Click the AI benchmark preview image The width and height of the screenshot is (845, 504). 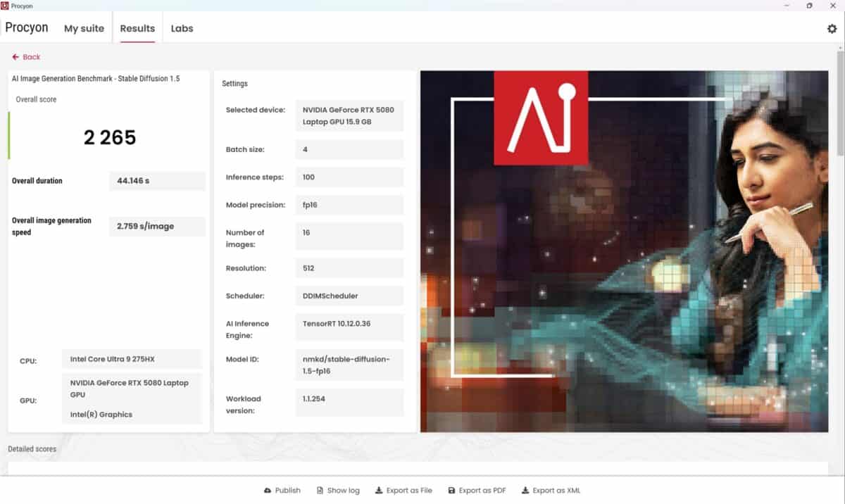click(624, 251)
